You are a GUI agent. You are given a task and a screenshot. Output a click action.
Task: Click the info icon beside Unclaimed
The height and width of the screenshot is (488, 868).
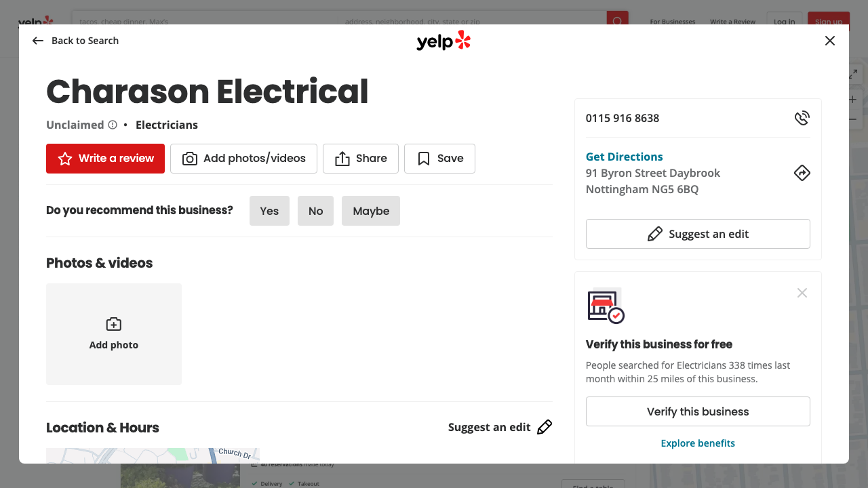pos(112,125)
